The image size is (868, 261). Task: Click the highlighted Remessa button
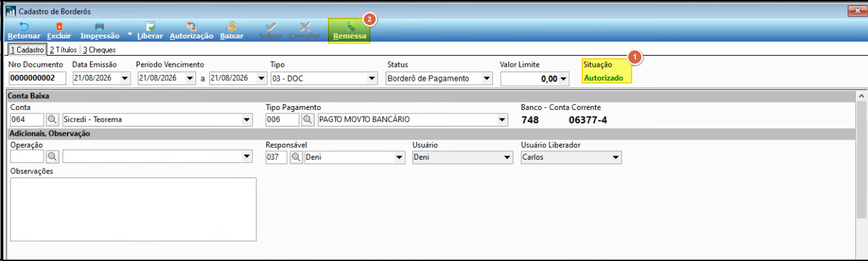pos(349,31)
